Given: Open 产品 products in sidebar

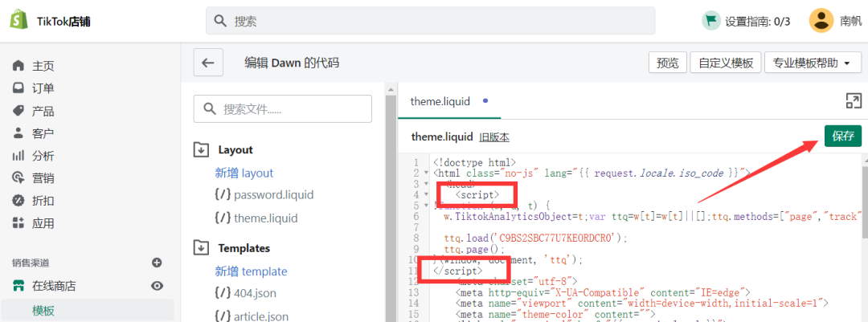Looking at the screenshot, I should pos(34,111).
